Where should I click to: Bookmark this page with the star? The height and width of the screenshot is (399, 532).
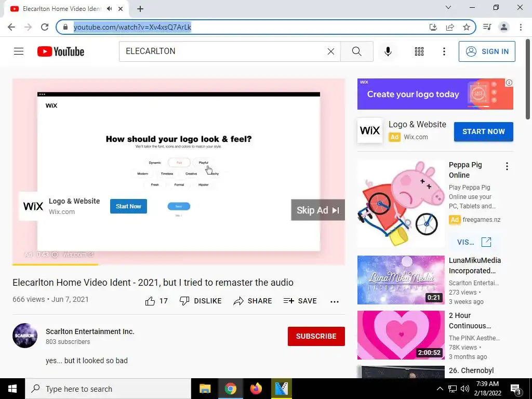pos(467,27)
